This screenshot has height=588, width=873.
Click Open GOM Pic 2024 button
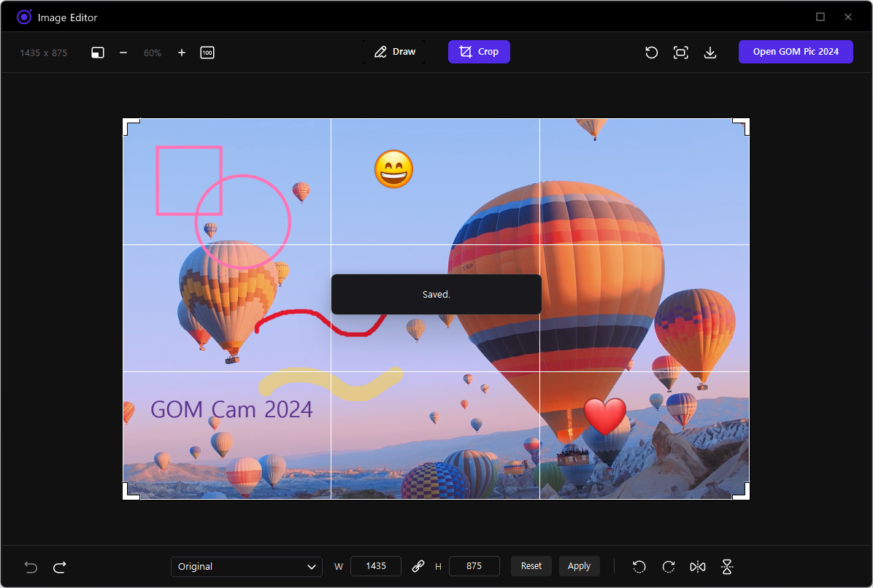(796, 52)
